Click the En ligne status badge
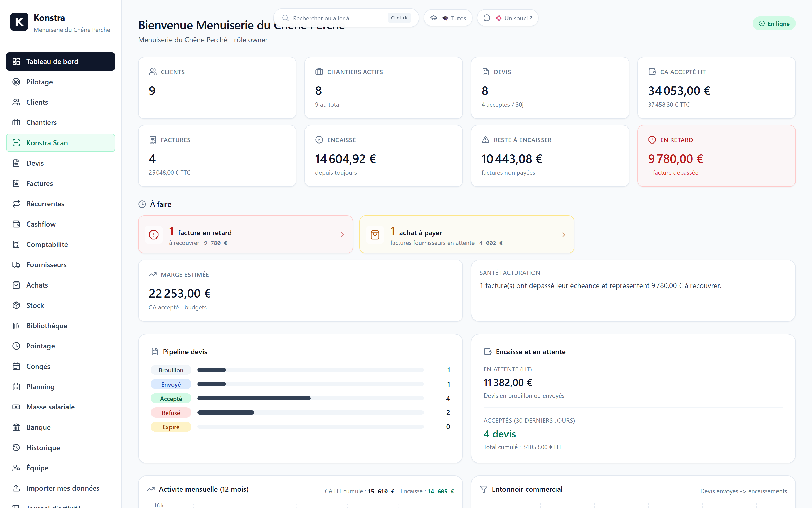The image size is (812, 508). [x=774, y=24]
